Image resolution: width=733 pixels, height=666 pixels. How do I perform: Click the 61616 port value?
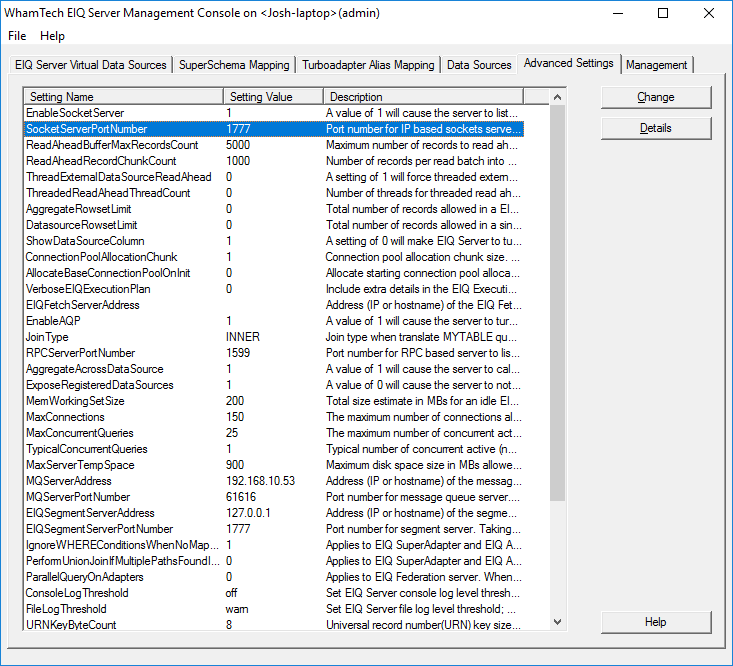(x=241, y=497)
